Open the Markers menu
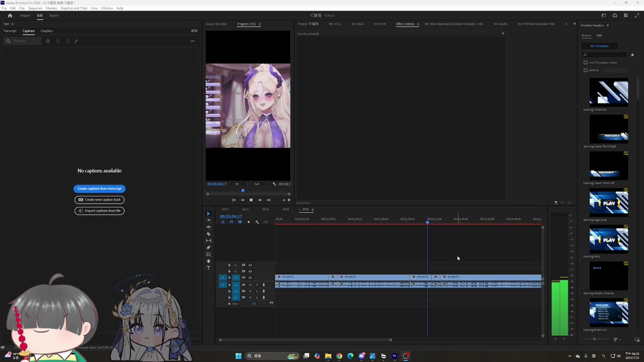This screenshot has width=644, height=362. (x=52, y=9)
